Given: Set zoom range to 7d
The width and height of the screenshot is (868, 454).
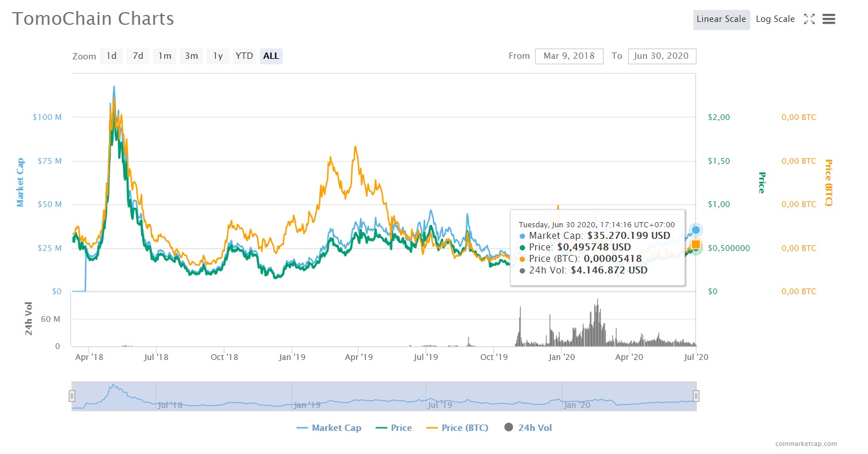Looking at the screenshot, I should tap(138, 56).
